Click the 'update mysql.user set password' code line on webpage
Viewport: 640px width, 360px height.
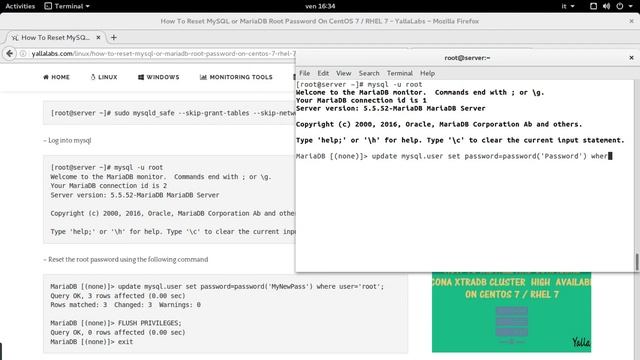(217, 287)
